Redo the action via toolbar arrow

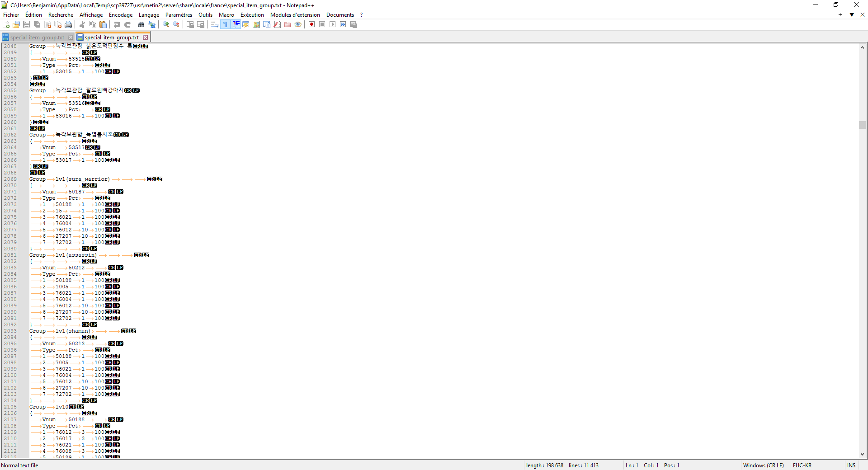(x=127, y=24)
